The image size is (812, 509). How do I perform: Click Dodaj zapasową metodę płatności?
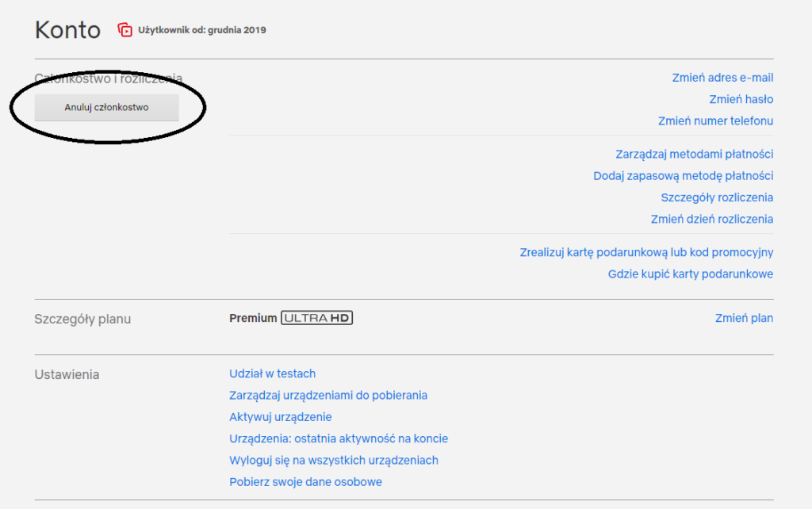pos(683,176)
